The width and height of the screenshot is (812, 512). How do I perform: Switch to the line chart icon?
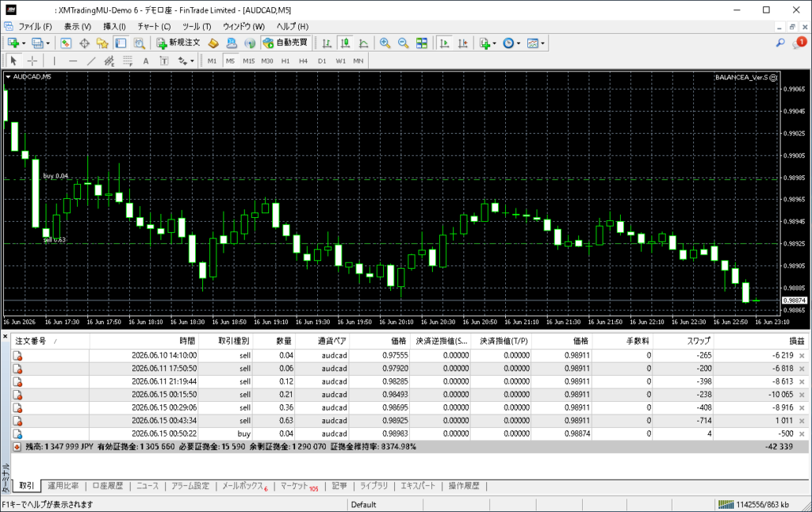tap(363, 43)
